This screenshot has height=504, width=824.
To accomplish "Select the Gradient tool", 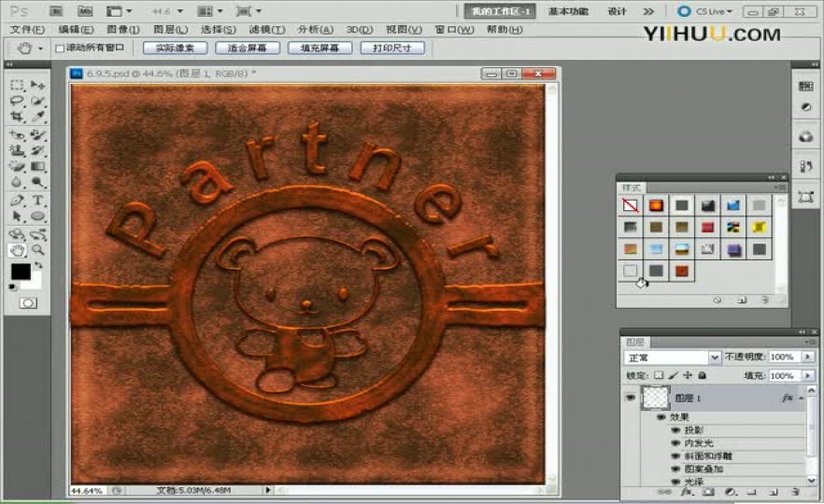I will (x=37, y=167).
